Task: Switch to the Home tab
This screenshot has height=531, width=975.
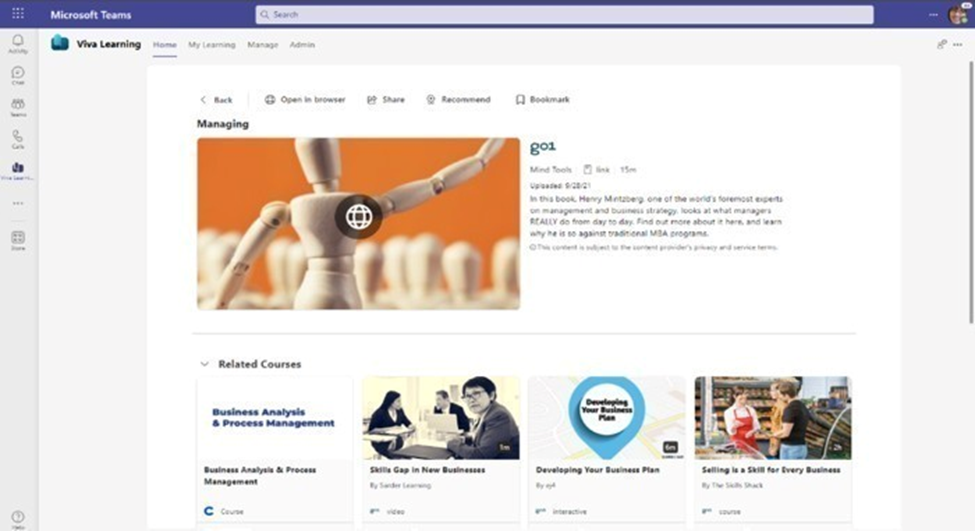Action: (x=165, y=45)
